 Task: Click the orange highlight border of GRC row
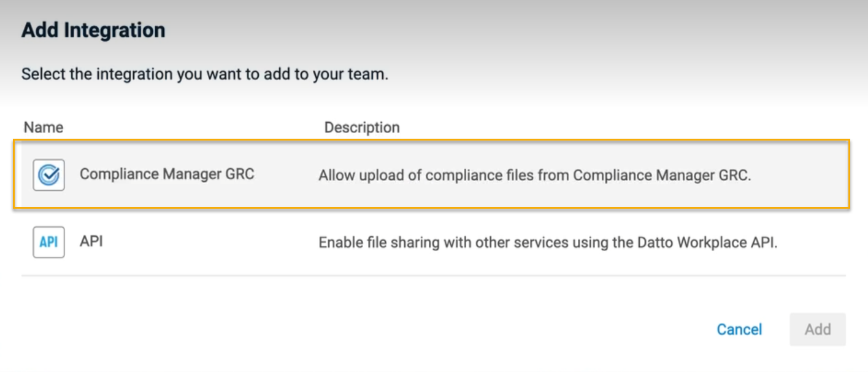(x=429, y=142)
